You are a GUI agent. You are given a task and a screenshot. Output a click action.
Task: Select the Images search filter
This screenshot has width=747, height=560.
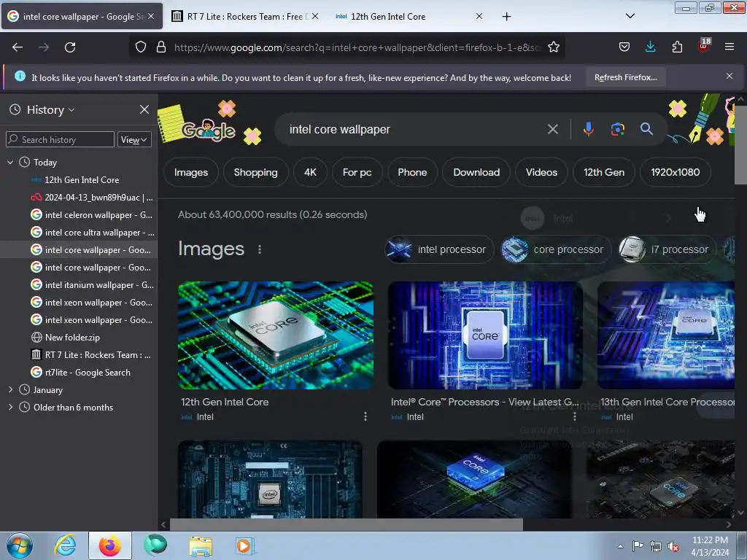coord(191,172)
